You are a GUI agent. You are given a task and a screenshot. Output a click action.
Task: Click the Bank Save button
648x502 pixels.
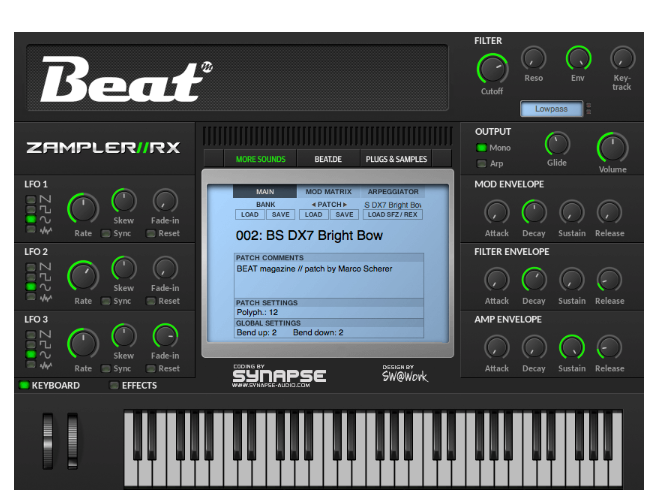point(281,214)
